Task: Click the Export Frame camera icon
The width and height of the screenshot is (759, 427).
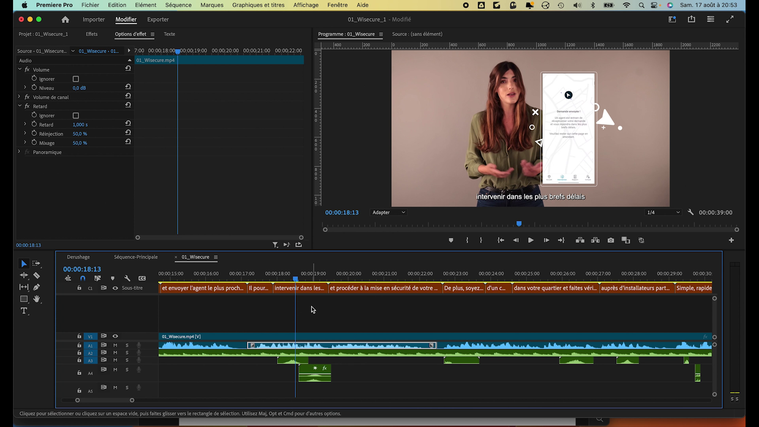Action: tap(610, 240)
